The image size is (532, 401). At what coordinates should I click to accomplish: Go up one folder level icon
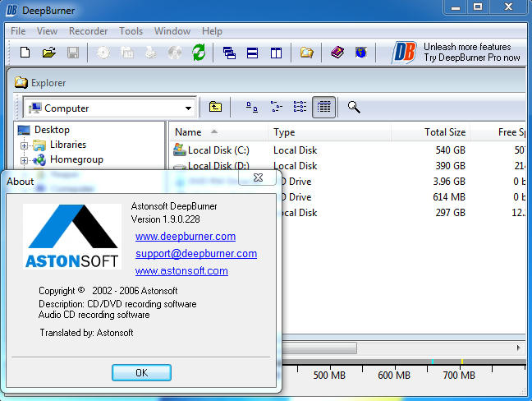point(215,107)
